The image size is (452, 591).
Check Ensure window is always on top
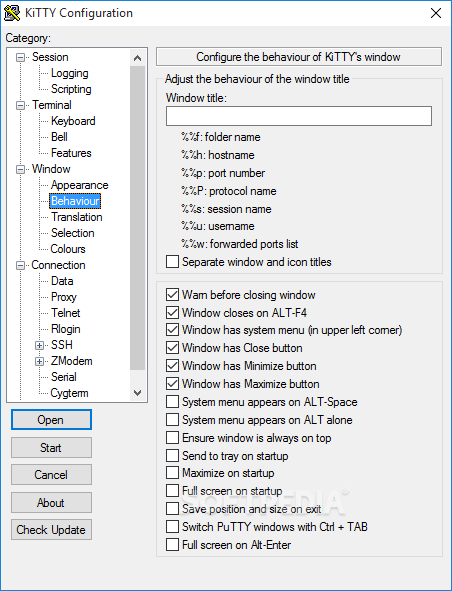tap(249, 438)
